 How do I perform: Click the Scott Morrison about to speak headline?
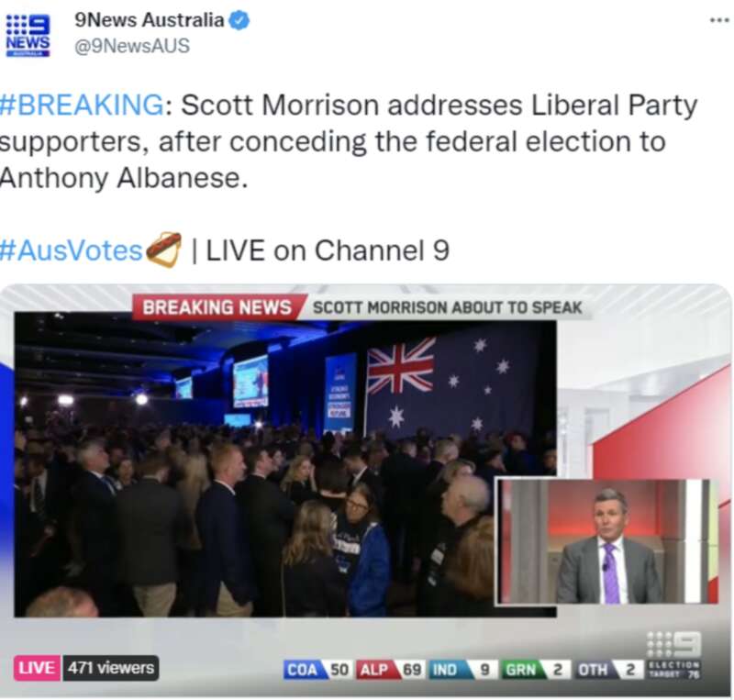[447, 307]
